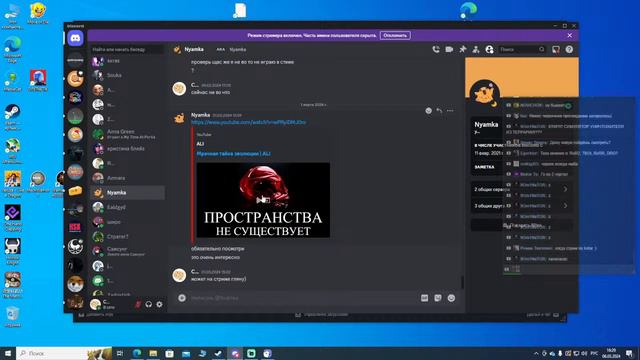Viewport: 640px width, 360px height.
Task: Click Nyamka's avatar in profile panel
Action: (484, 94)
